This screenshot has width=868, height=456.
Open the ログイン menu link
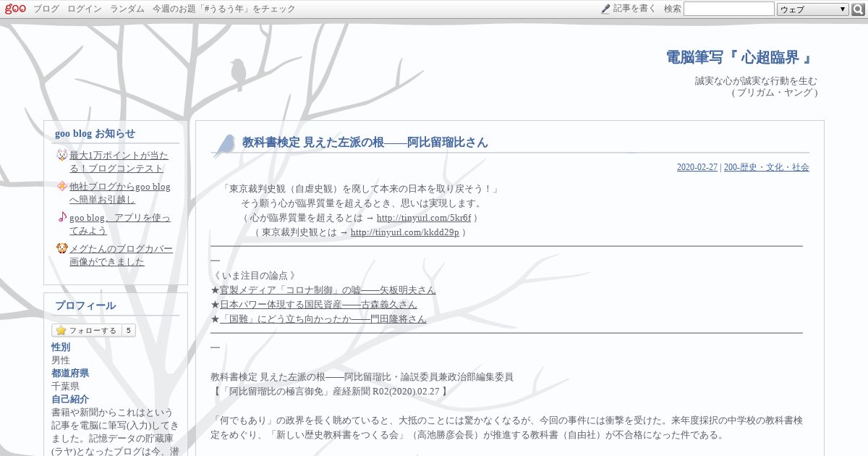coord(85,9)
